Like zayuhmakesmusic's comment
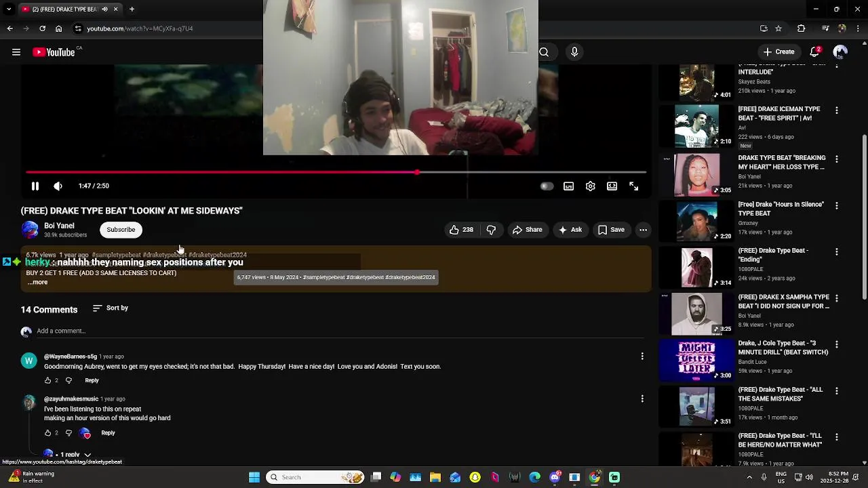 pos(47,432)
